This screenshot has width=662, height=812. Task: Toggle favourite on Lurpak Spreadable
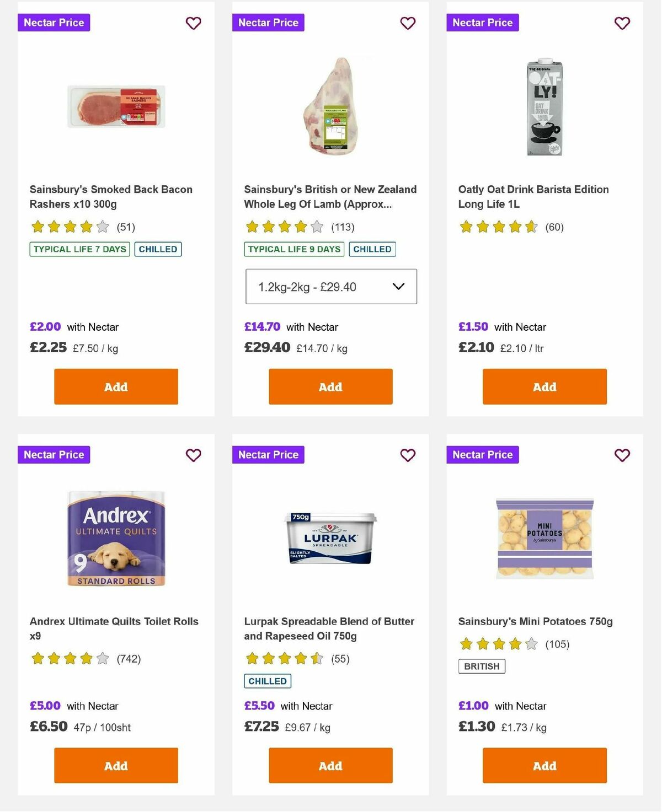(408, 455)
